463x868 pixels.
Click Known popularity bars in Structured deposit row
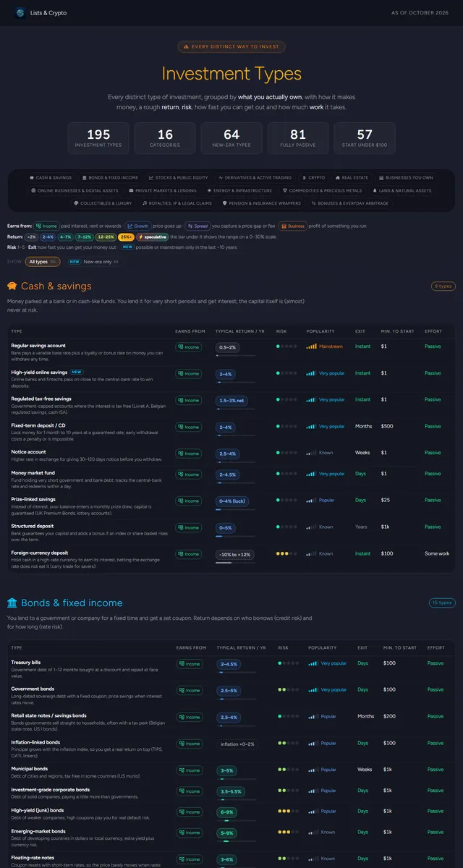coord(311,527)
